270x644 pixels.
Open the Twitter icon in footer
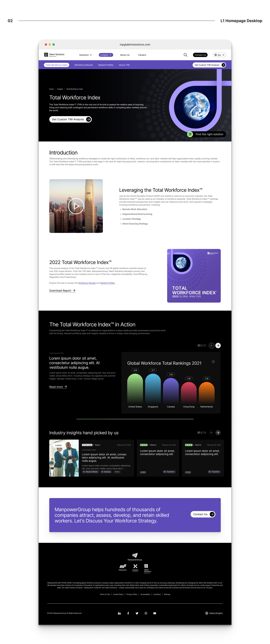tap(137, 613)
